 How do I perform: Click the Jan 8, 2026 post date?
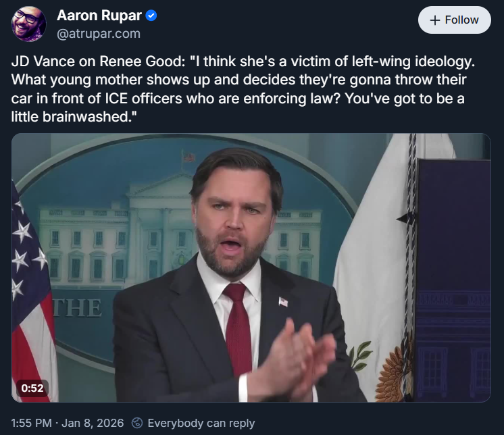coord(93,424)
